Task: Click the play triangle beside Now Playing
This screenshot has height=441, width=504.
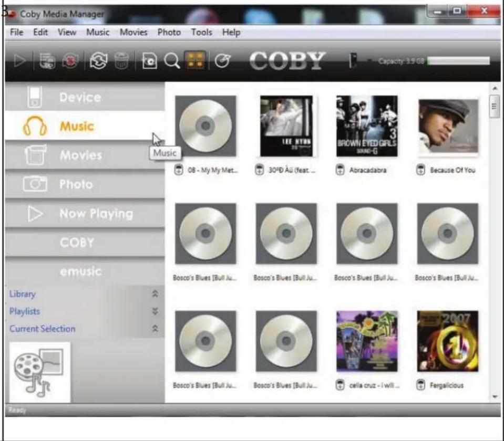Action: 35,214
